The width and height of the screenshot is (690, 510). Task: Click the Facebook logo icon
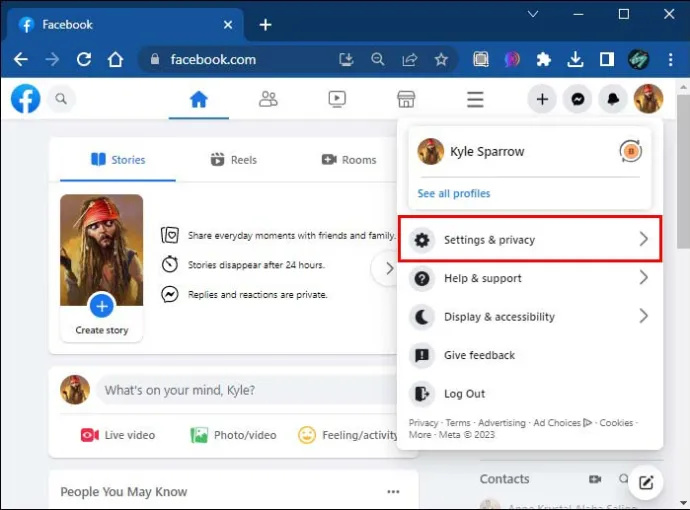click(x=26, y=99)
